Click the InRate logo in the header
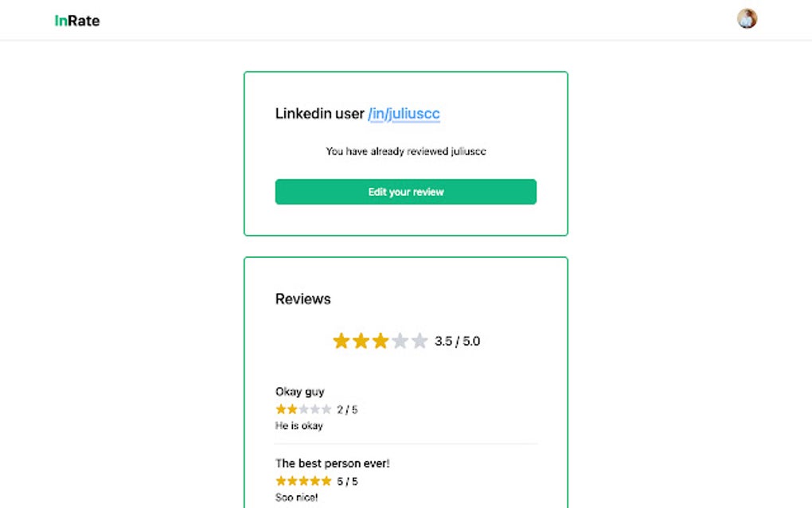Viewport: 812px width, 508px height. [x=76, y=20]
